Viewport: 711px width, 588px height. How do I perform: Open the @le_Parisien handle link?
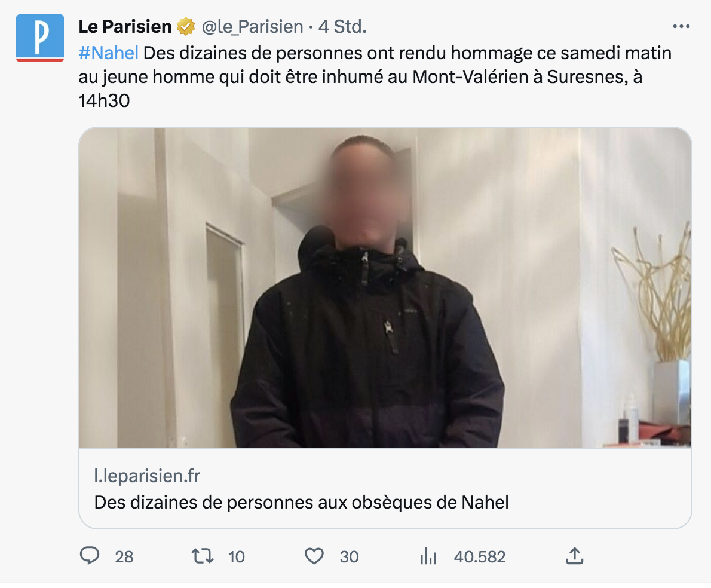[x=252, y=27]
